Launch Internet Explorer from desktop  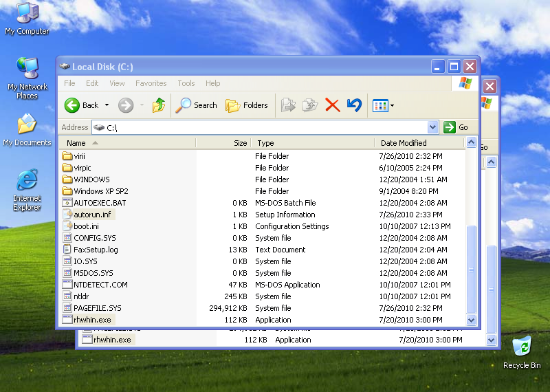(27, 190)
